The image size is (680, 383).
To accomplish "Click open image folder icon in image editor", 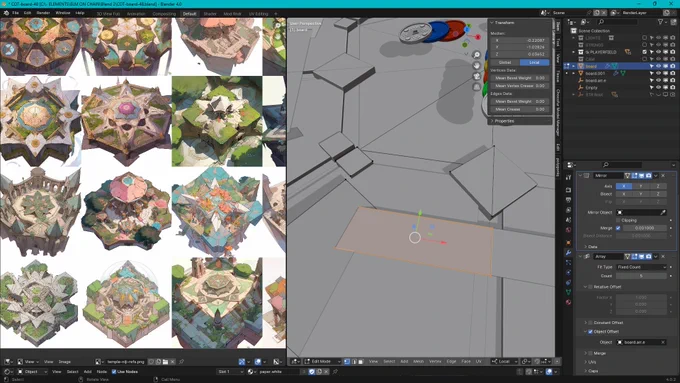I will click(165, 361).
